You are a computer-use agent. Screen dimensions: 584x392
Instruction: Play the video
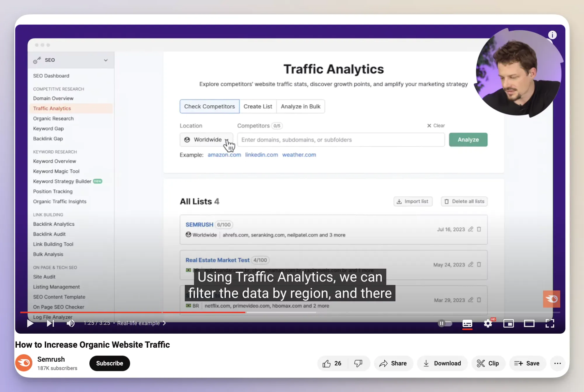[30, 323]
